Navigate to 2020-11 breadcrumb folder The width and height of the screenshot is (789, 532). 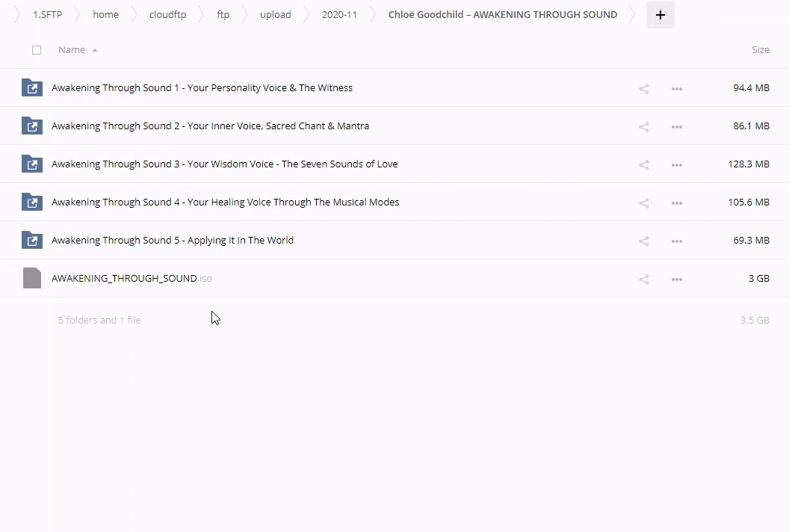pyautogui.click(x=339, y=15)
